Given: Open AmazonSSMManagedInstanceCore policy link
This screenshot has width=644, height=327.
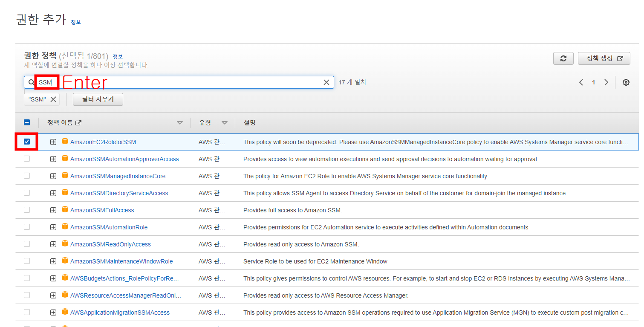Looking at the screenshot, I should point(118,176).
